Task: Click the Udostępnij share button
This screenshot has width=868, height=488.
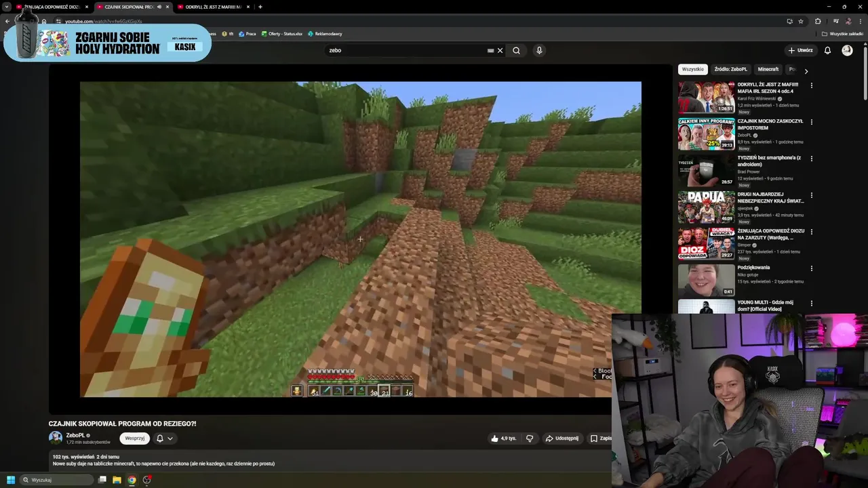Action: (562, 439)
